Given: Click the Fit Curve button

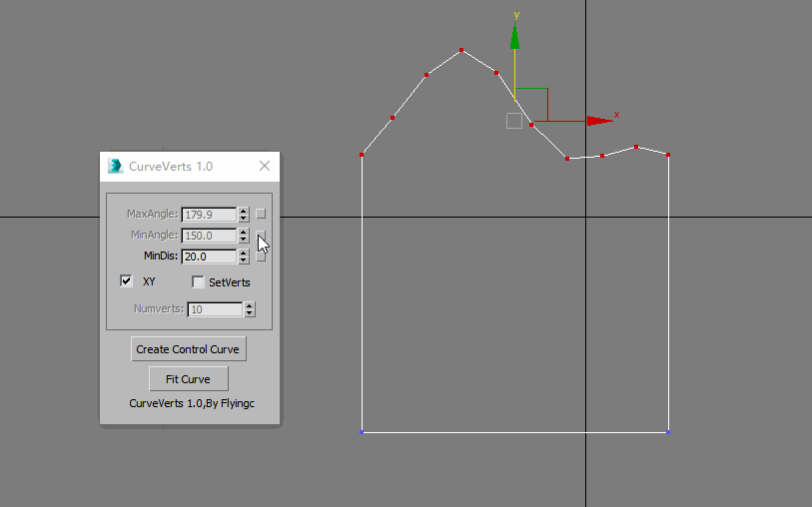Looking at the screenshot, I should pos(188,379).
